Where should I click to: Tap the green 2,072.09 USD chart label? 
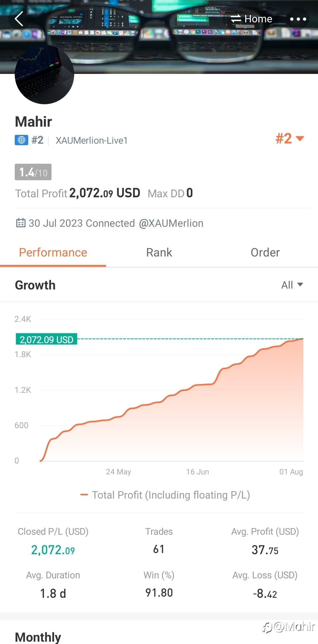[x=46, y=340]
